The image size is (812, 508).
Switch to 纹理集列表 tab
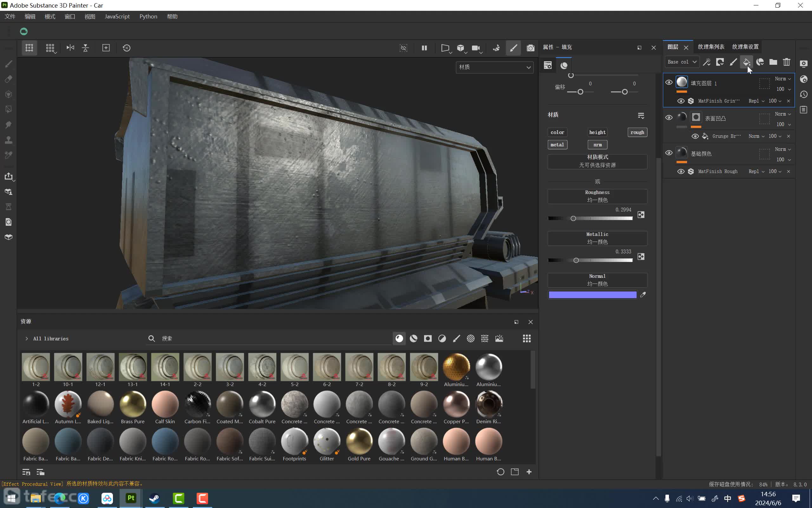pos(711,47)
